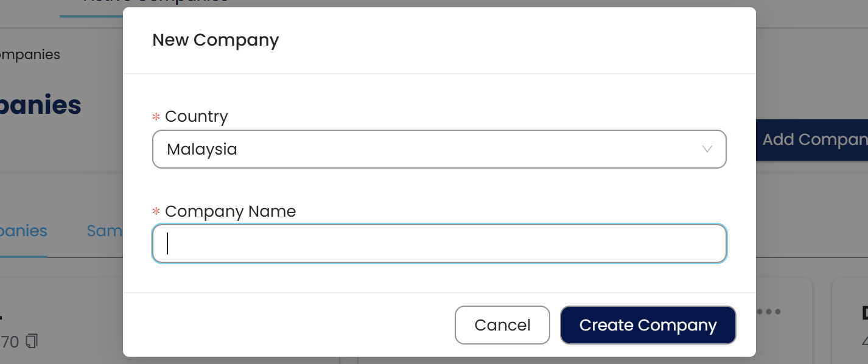This screenshot has width=868, height=364.
Task: Click the bold Companies page heading
Action: 40,105
